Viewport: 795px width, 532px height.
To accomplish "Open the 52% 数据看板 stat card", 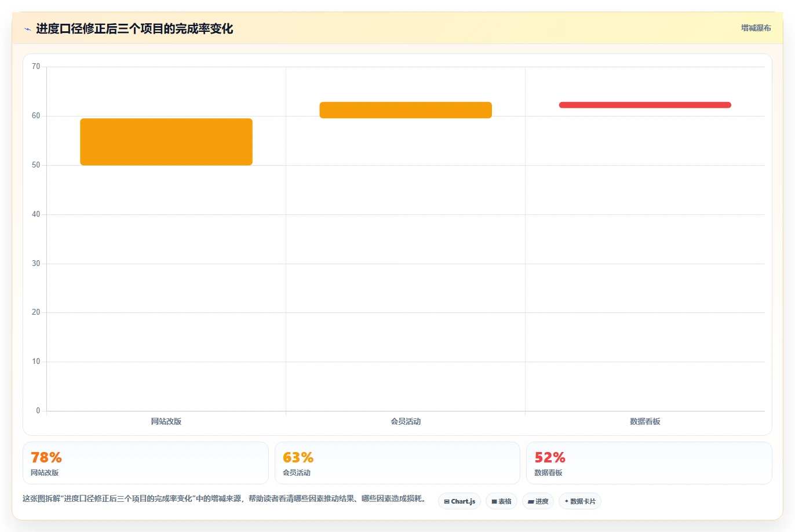I will [x=649, y=463].
